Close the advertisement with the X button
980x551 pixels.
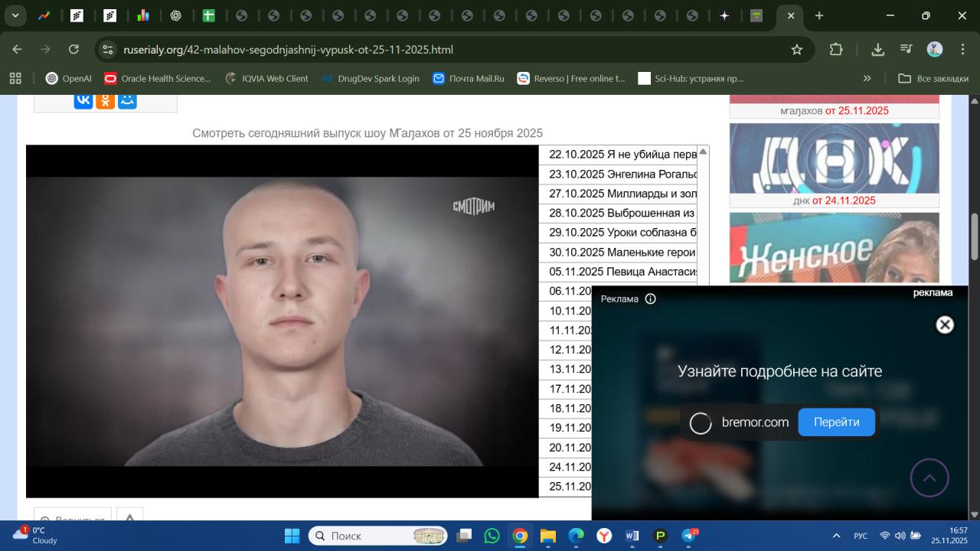(945, 324)
